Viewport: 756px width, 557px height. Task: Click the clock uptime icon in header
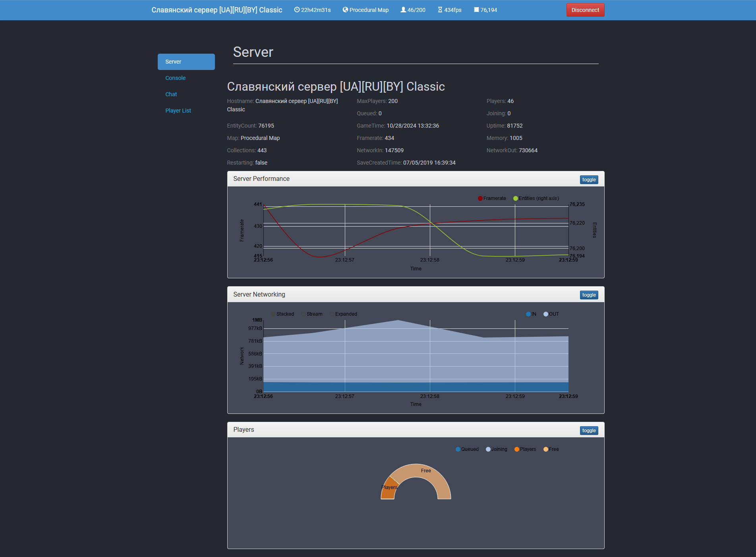(x=296, y=10)
